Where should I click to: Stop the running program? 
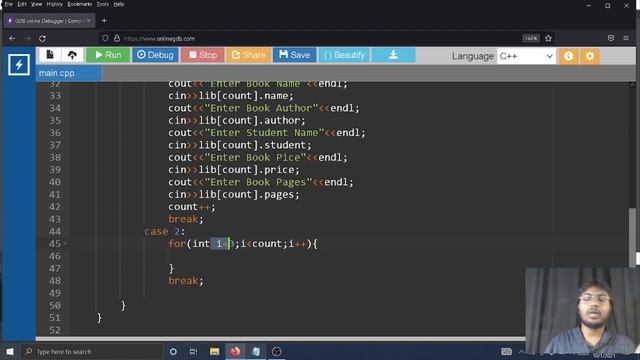[x=202, y=55]
